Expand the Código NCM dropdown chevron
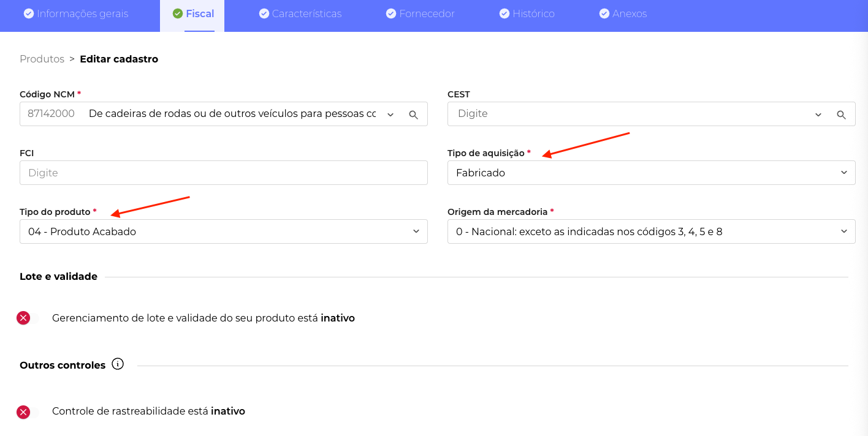The height and width of the screenshot is (436, 868). [390, 115]
